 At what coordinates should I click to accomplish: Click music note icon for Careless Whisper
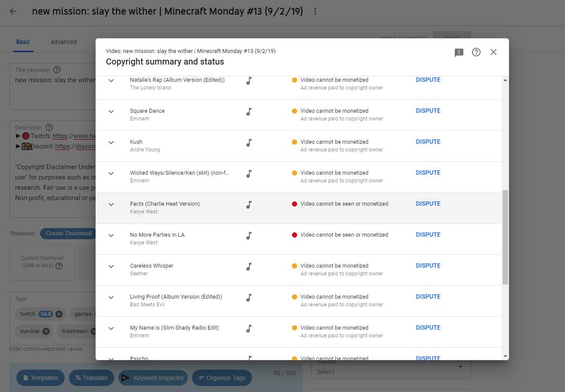coord(249,267)
